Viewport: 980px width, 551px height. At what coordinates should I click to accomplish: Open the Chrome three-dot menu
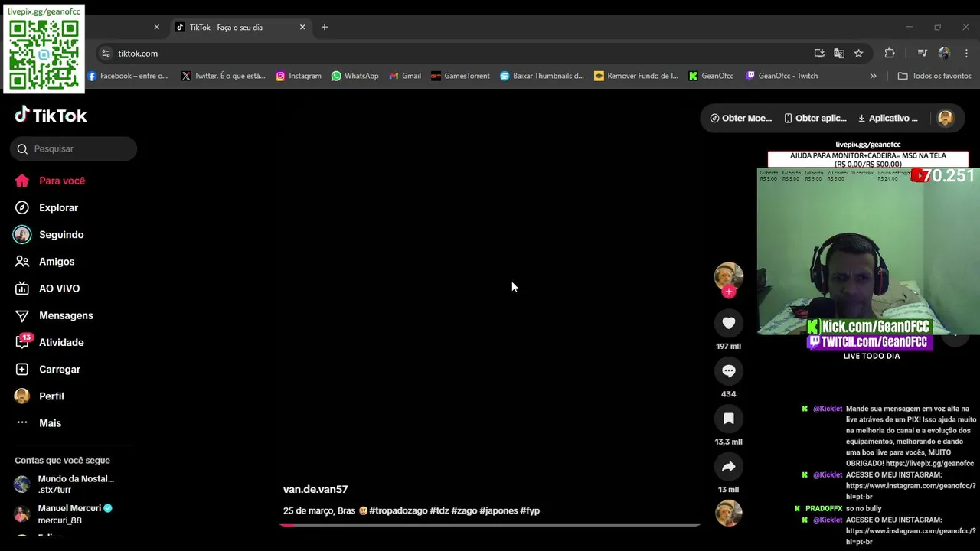point(966,53)
